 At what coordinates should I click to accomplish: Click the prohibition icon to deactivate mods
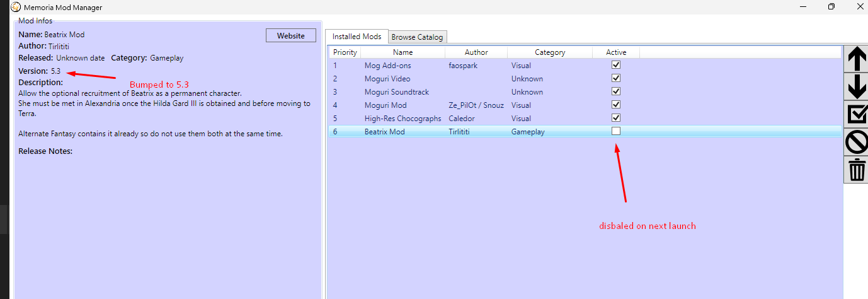[857, 141]
